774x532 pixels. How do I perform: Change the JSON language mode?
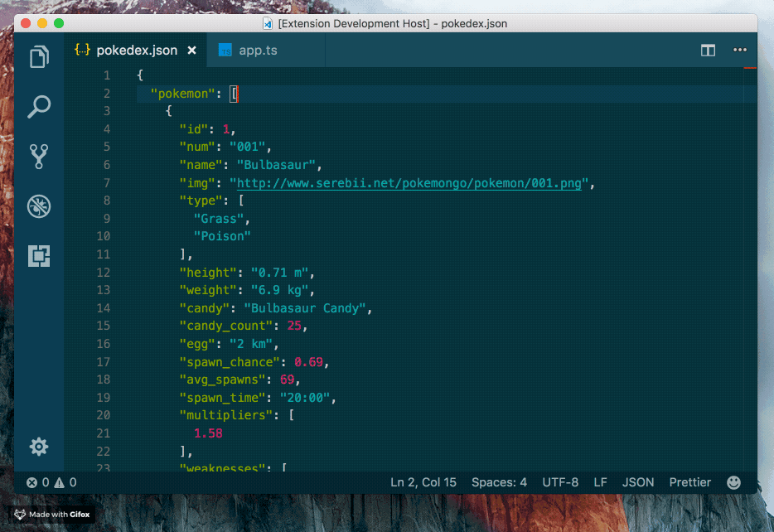coord(638,481)
